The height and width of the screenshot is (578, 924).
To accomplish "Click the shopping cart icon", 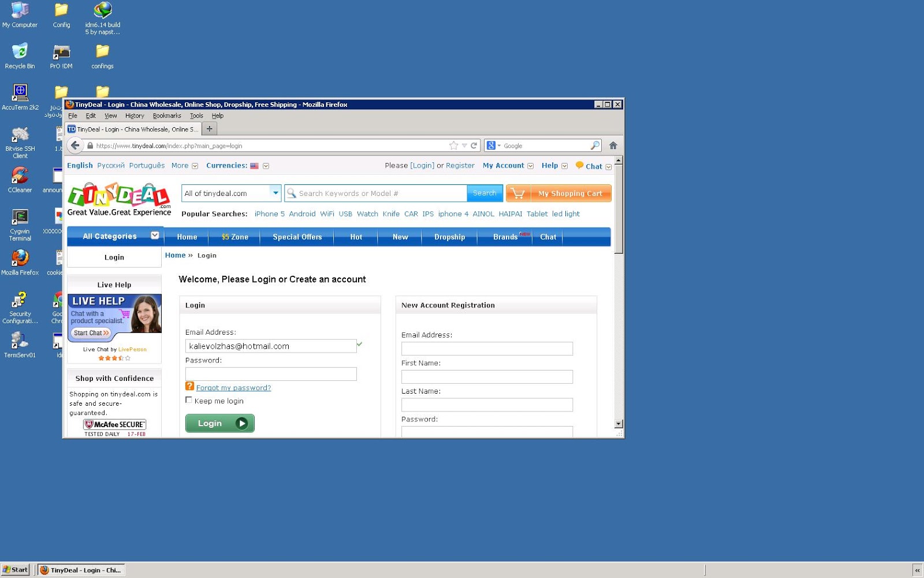I will point(518,194).
